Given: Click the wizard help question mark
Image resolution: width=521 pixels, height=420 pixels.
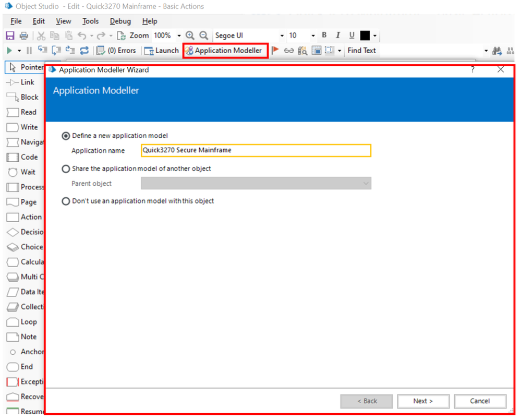Looking at the screenshot, I should (473, 69).
